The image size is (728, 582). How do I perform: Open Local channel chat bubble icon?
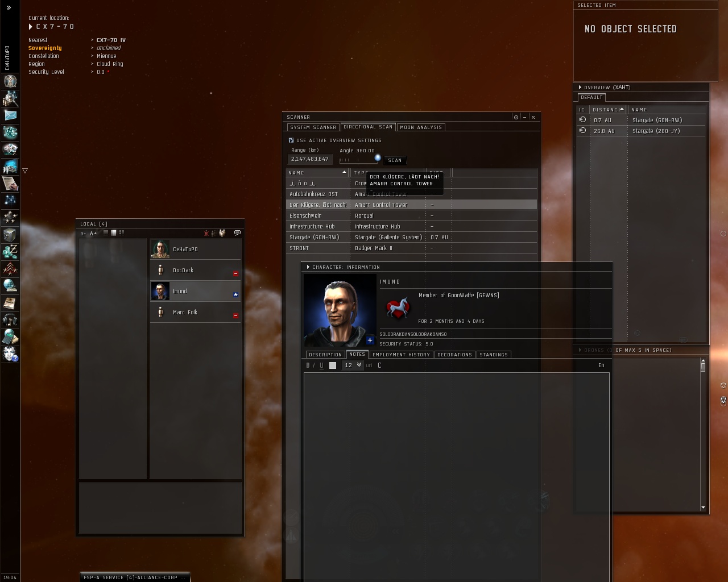(x=237, y=232)
